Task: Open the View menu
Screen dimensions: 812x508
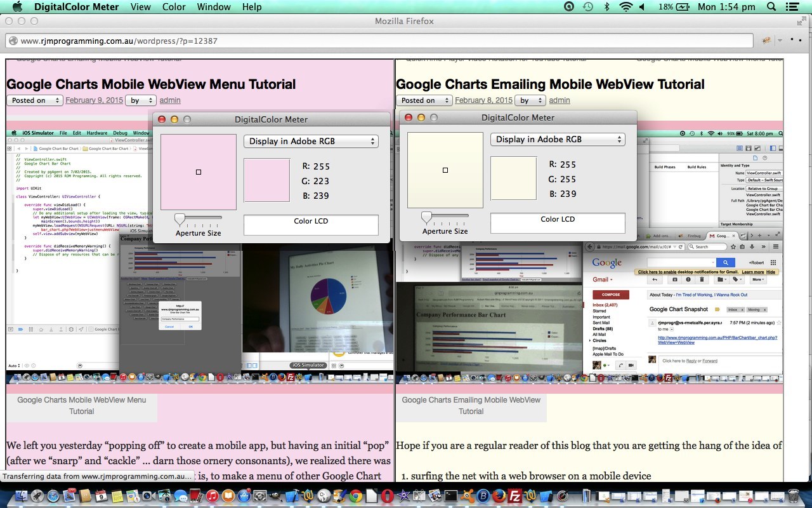Action: click(x=140, y=7)
